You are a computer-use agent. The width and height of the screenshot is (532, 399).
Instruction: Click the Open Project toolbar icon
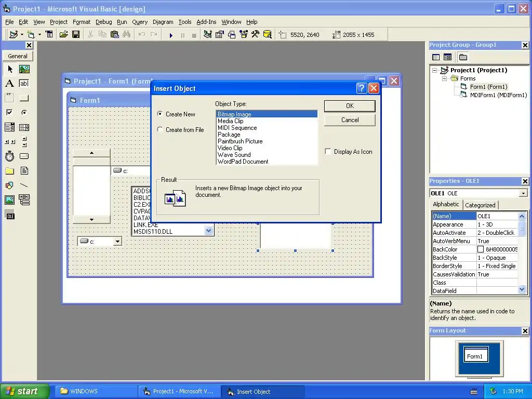63,35
